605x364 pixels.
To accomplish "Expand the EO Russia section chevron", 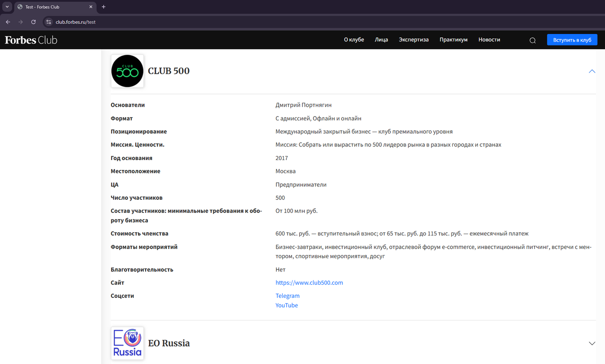I will pyautogui.click(x=592, y=343).
